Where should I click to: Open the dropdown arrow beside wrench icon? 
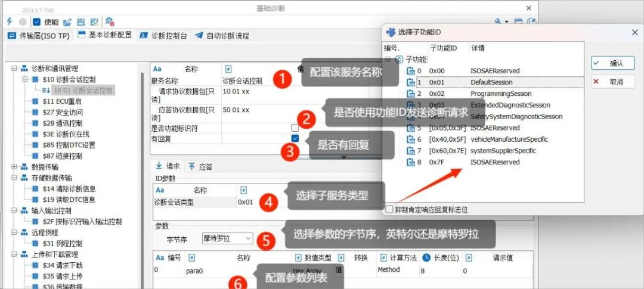507,22
